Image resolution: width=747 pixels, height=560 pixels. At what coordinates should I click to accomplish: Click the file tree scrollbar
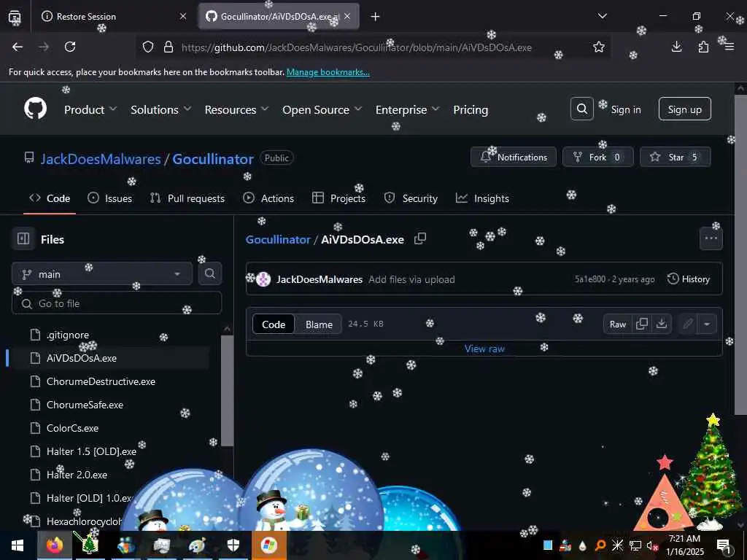[228, 391]
